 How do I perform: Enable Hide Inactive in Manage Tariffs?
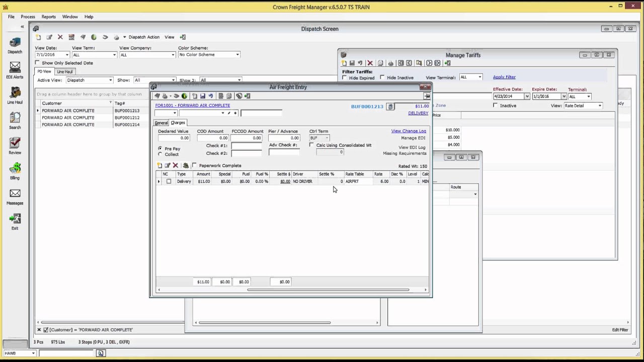point(382,77)
